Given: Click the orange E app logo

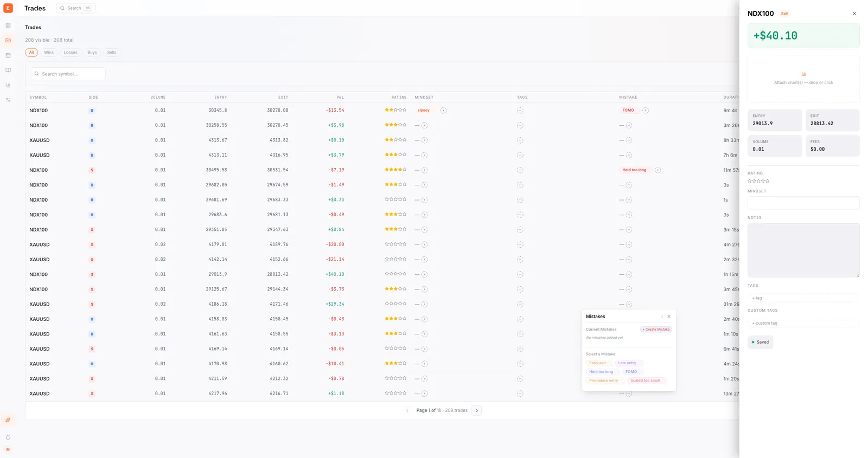Looking at the screenshot, I should tap(8, 8).
